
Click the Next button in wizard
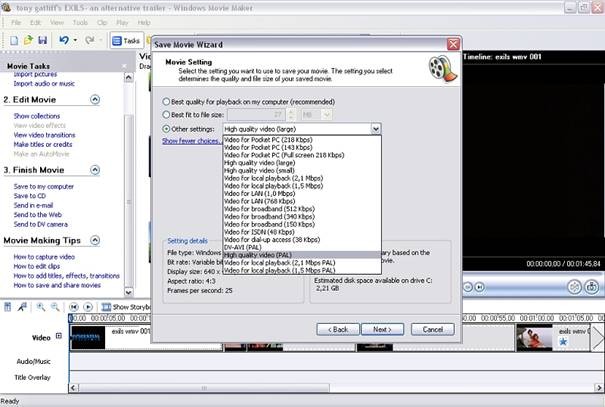pyautogui.click(x=382, y=329)
